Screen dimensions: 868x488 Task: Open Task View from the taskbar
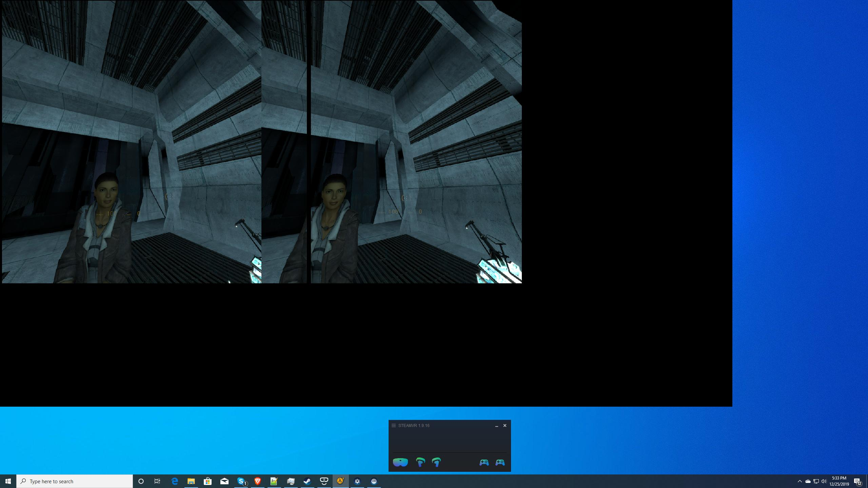click(157, 481)
